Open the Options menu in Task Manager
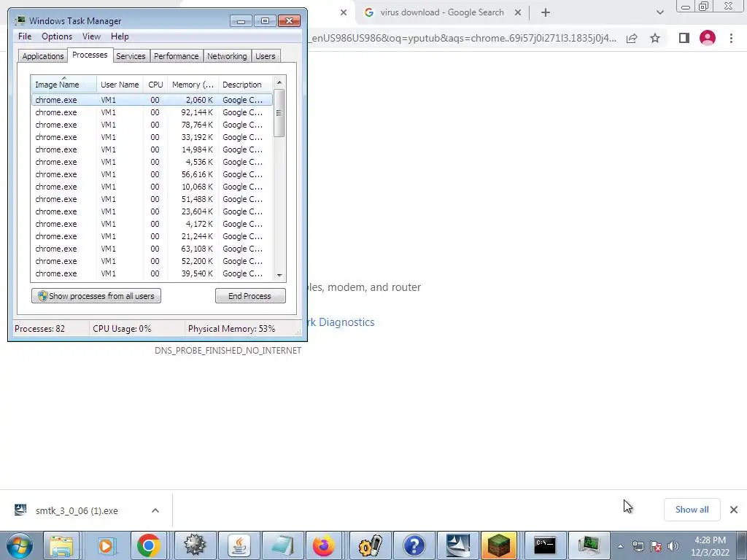747x560 pixels. click(57, 36)
